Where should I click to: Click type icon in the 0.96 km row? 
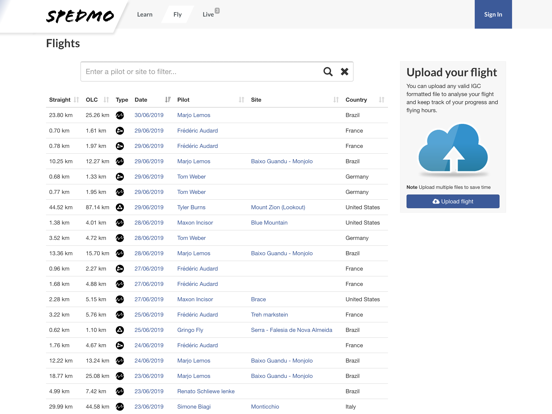120,269
